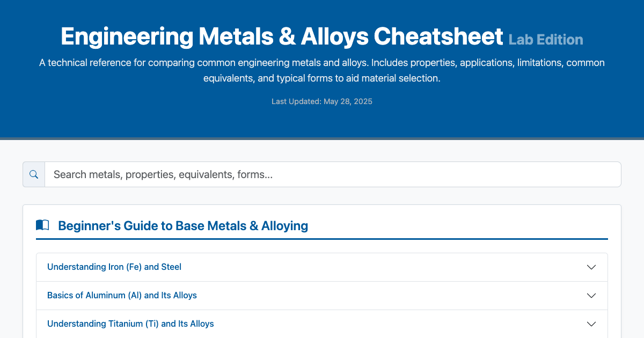Open Understanding Iron (Fe) and Steel section

(322, 267)
